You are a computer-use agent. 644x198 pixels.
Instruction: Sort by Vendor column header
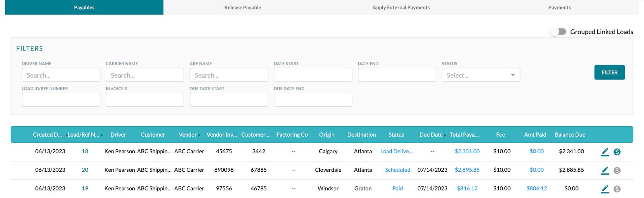click(x=188, y=135)
